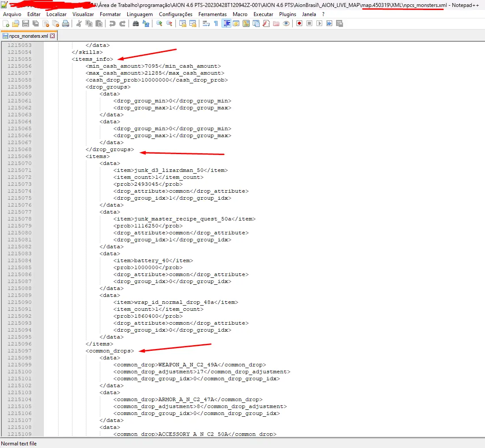Open the Document Map panel icon
The height and width of the screenshot is (448, 485).
246,24
